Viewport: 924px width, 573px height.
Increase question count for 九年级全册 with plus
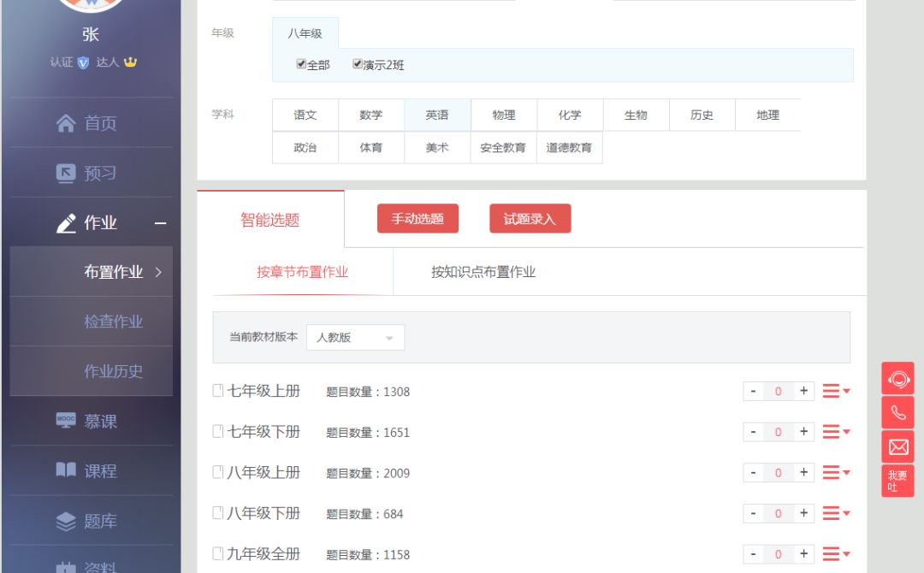[803, 553]
